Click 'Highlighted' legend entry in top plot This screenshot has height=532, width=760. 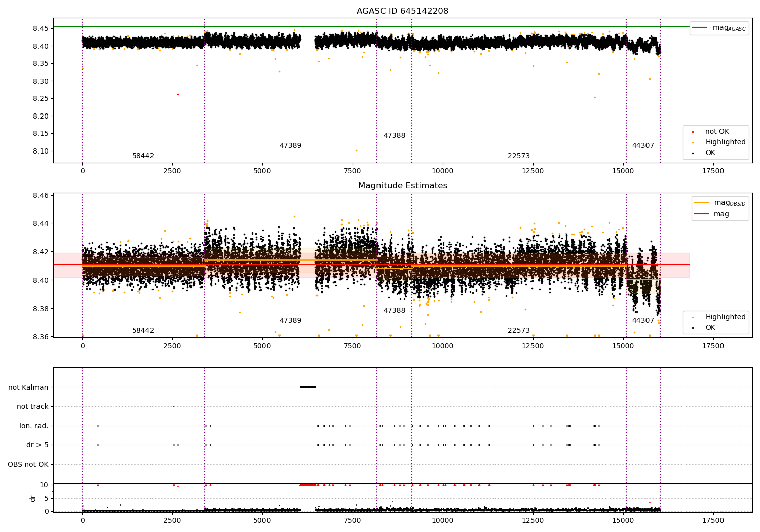719,142
